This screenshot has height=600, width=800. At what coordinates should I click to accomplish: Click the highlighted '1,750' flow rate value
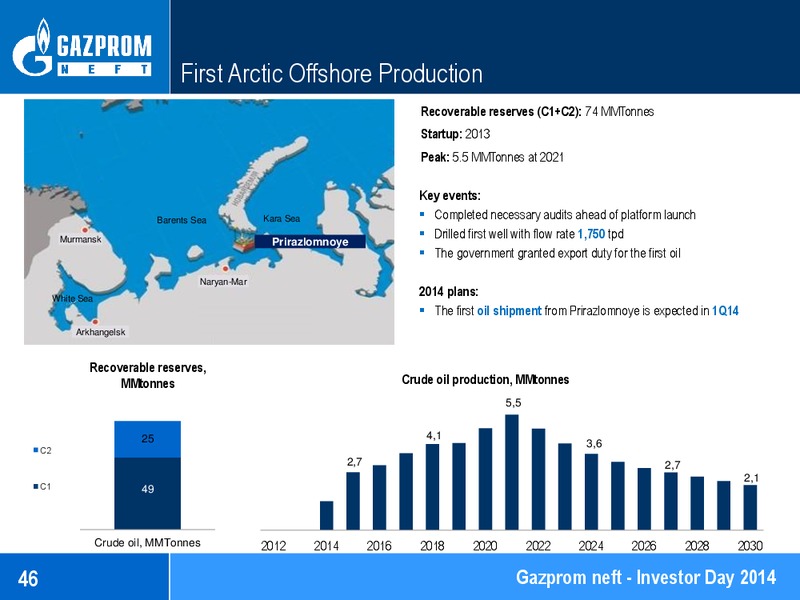pos(591,234)
